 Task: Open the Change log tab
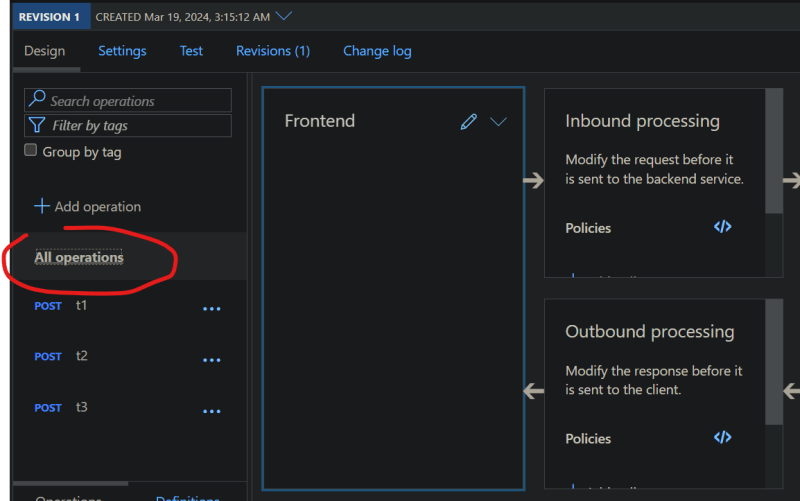click(x=377, y=51)
